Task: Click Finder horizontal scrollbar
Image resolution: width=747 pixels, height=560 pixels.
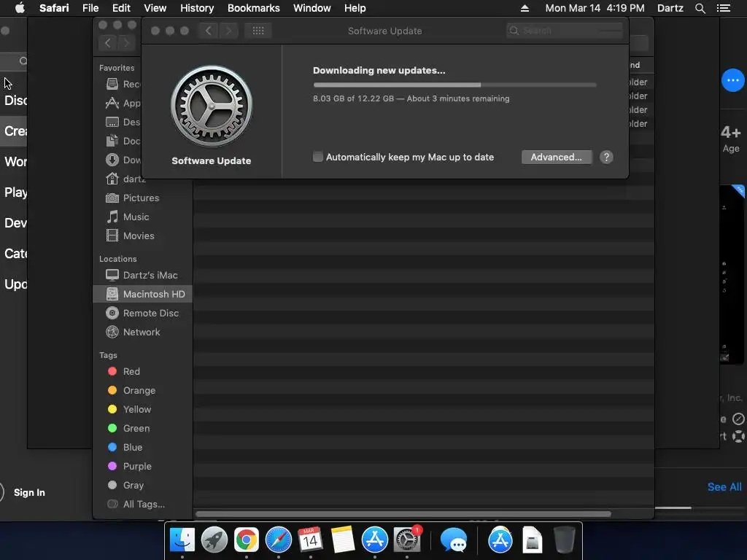Action: pos(403,514)
